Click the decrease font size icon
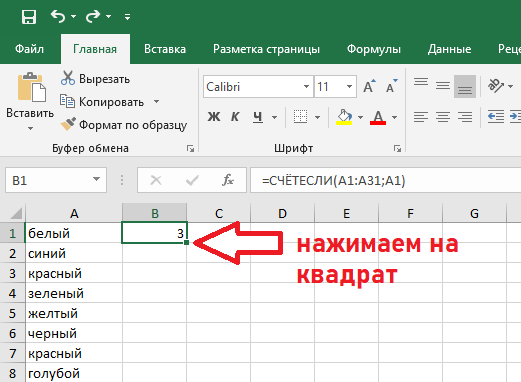 coord(392,86)
